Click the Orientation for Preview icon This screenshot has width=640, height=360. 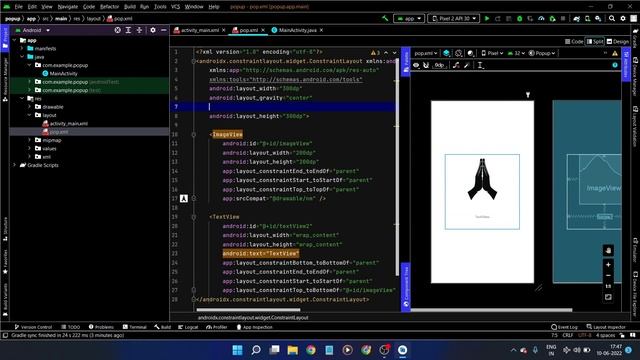pyautogui.click(x=458, y=53)
